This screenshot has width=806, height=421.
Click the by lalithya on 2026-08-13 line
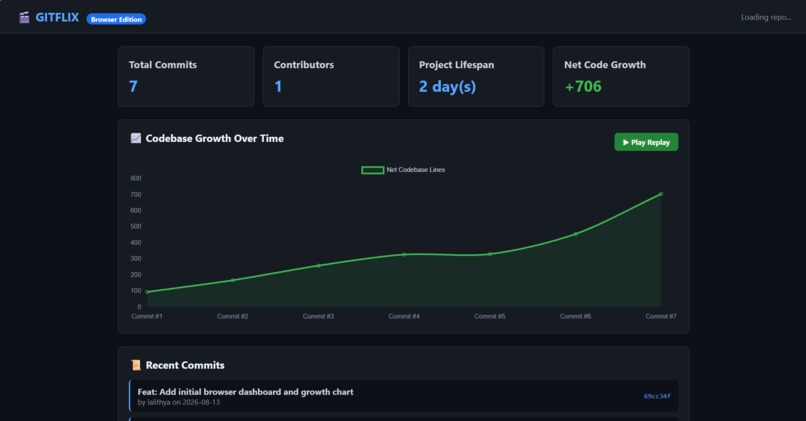tap(178, 402)
